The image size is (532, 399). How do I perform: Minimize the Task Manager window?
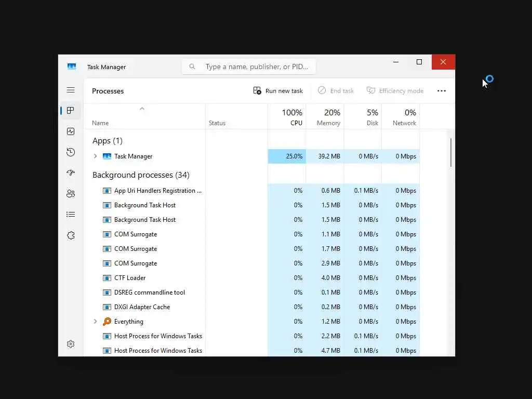coord(395,62)
